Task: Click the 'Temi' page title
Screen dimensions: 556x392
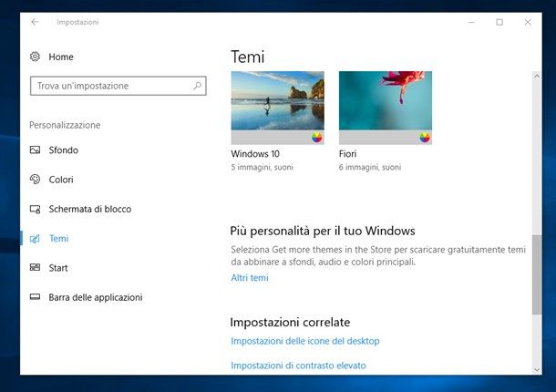Action: coord(248,57)
